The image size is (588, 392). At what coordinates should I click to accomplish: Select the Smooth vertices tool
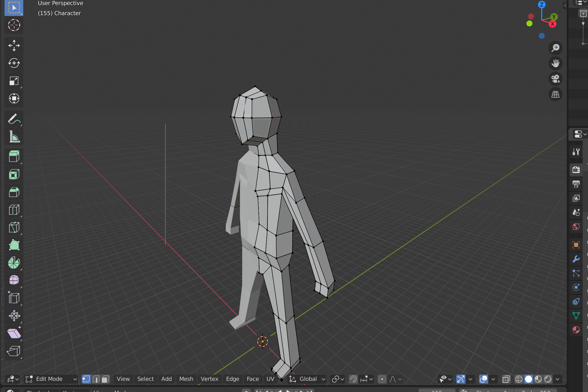[x=14, y=280]
